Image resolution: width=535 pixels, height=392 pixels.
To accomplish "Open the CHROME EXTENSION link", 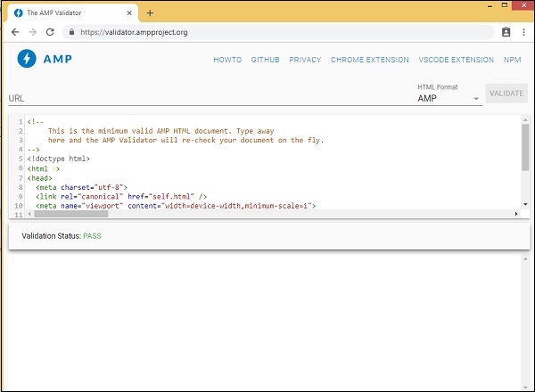I will [369, 60].
